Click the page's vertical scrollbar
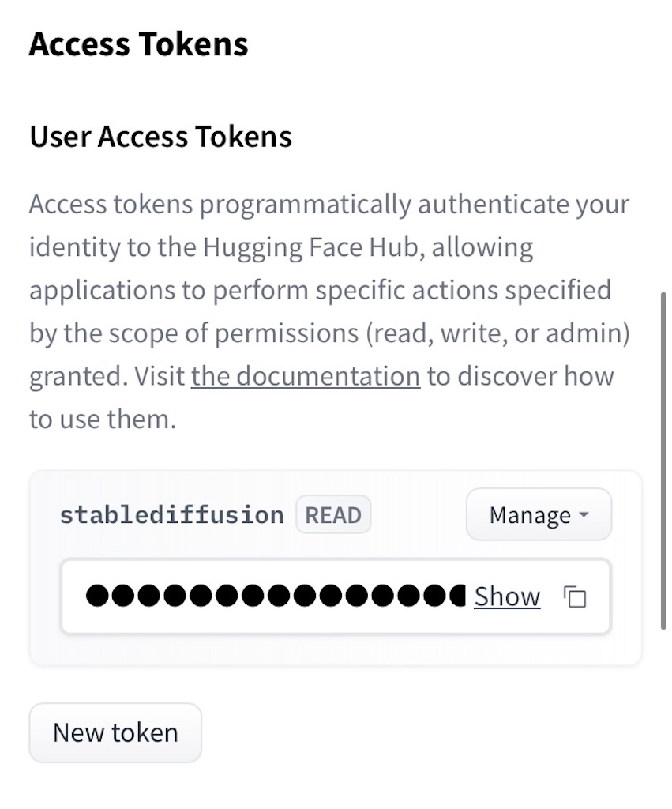The image size is (672, 809). tap(663, 460)
